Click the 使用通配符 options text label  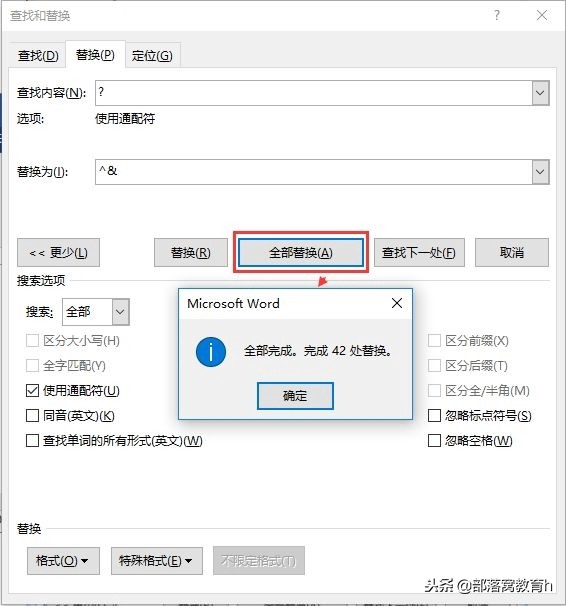point(125,119)
